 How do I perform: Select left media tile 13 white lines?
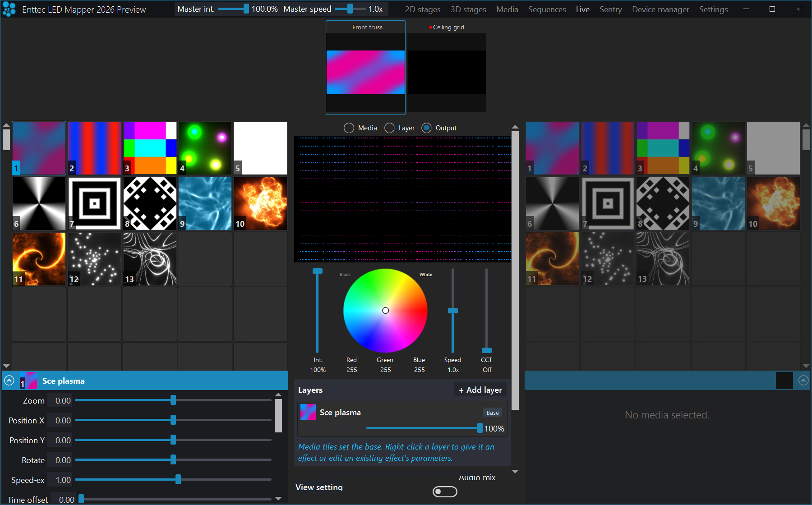point(150,259)
